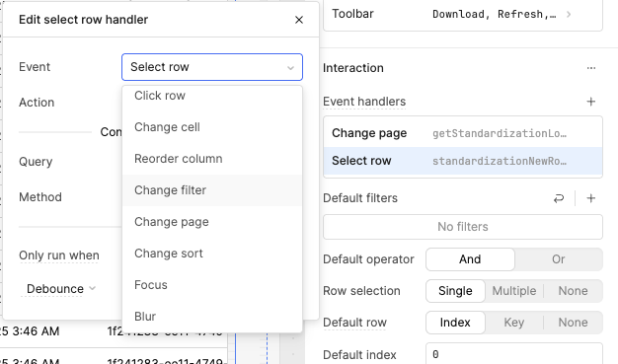The width and height of the screenshot is (618, 364).
Task: Click the Default index input field
Action: click(x=514, y=354)
